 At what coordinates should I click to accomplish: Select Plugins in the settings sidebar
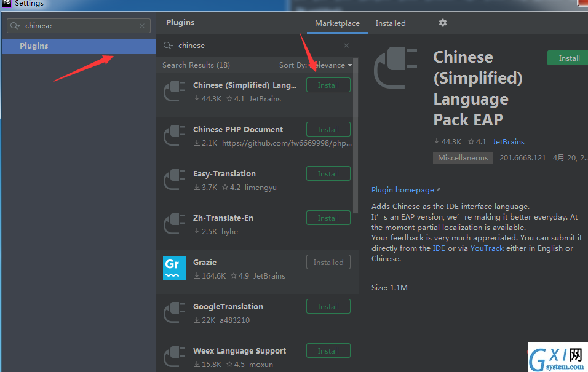(x=79, y=46)
